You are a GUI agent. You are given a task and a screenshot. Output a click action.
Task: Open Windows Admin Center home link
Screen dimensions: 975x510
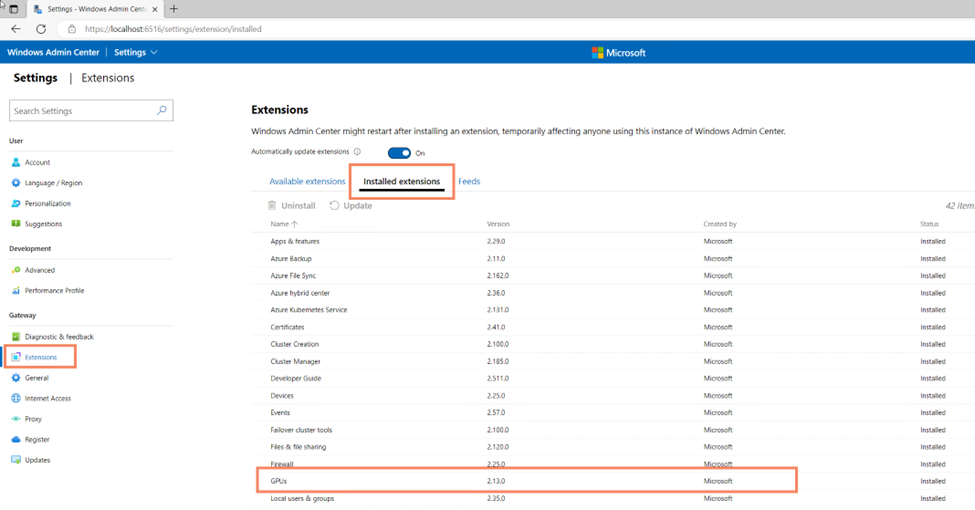point(53,52)
